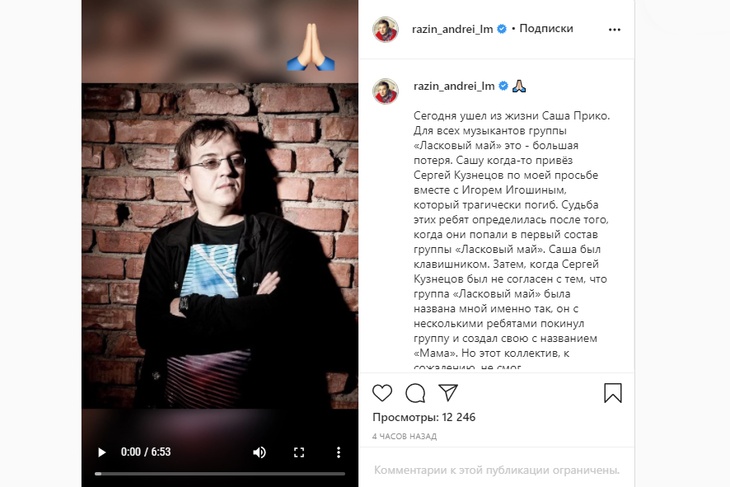Open comments via speech bubble icon

pos(415,393)
